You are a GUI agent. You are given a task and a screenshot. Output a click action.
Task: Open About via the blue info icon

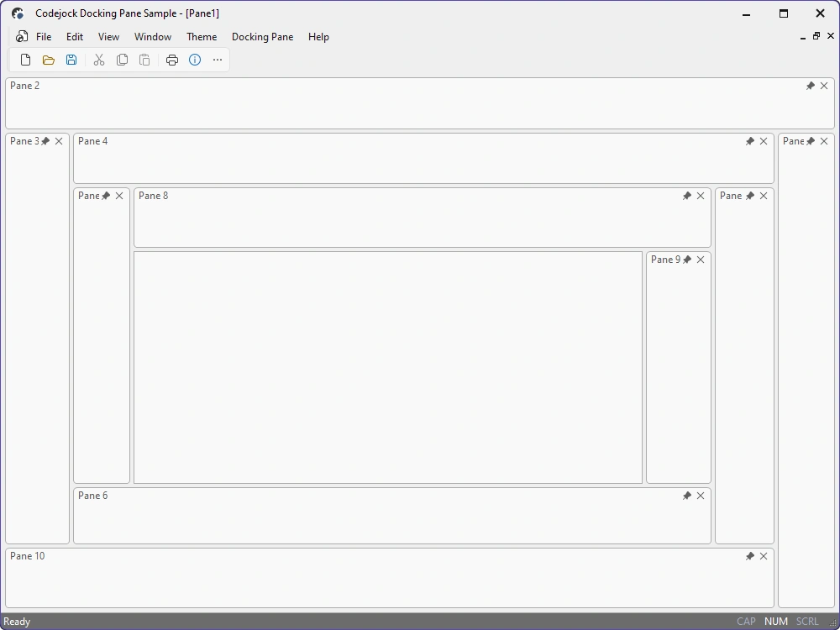(195, 60)
